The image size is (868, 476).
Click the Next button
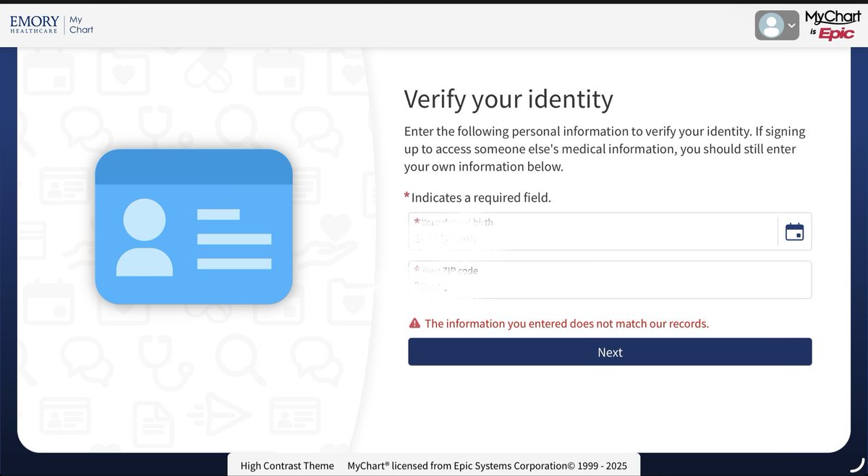coord(610,352)
